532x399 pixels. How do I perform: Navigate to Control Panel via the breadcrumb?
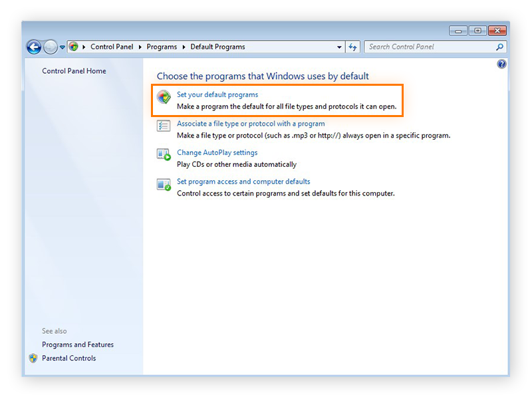(x=112, y=47)
